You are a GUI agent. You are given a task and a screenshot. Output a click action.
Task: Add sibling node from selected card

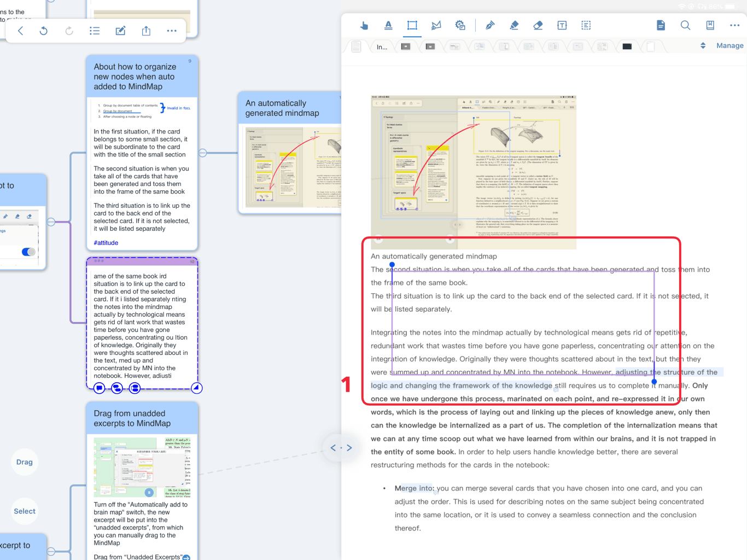click(x=135, y=388)
